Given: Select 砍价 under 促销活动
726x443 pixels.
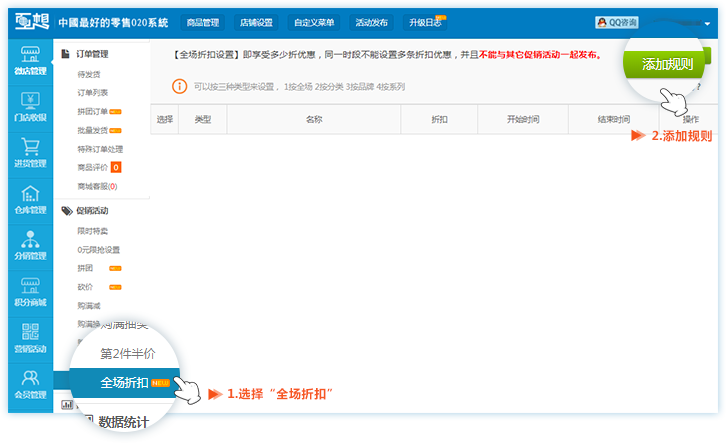Looking at the screenshot, I should [x=85, y=287].
